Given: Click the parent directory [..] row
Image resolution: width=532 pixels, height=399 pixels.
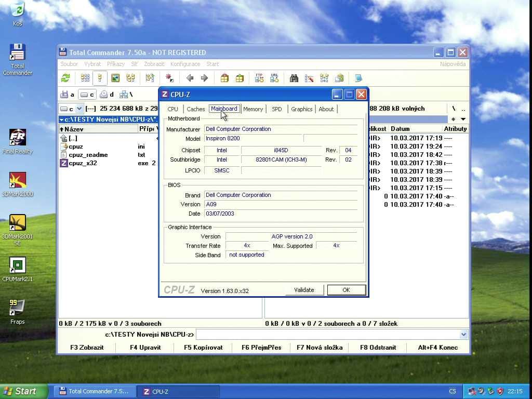Looking at the screenshot, I should click(x=109, y=138).
